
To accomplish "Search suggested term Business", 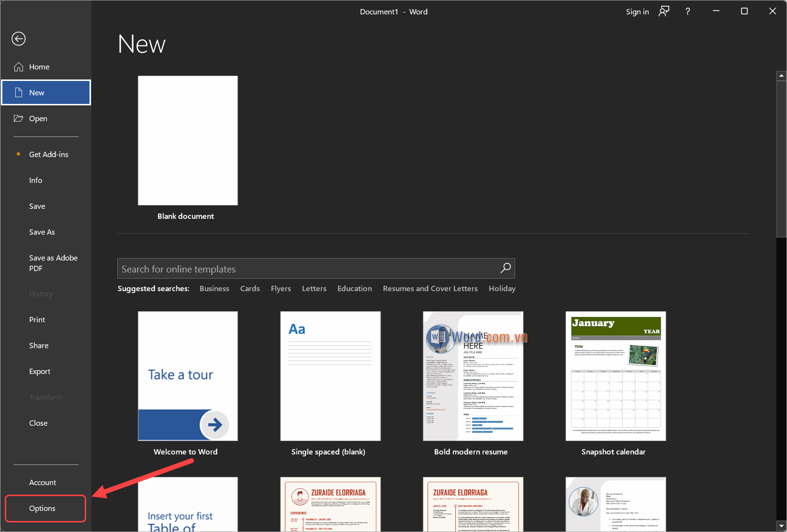I will tap(214, 289).
